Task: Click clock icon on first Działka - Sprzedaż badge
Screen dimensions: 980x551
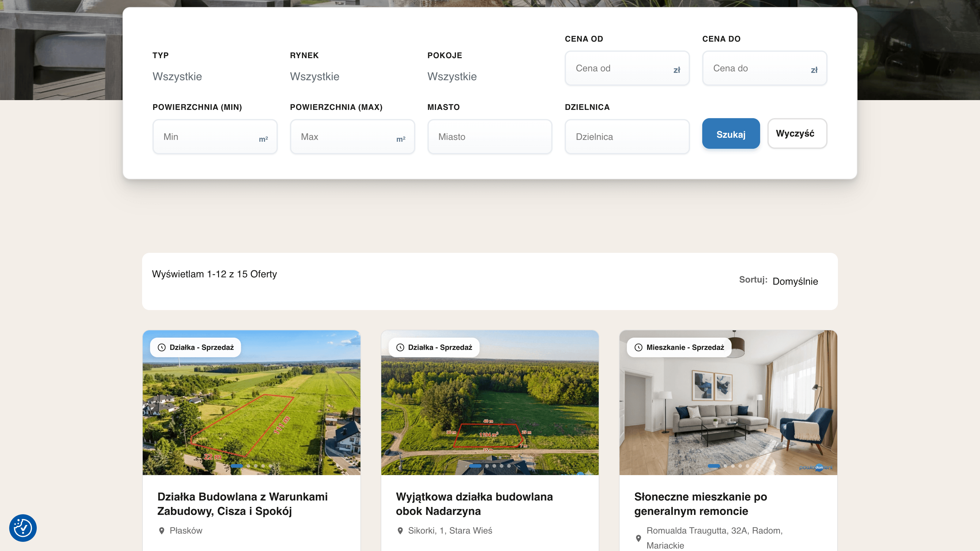Action: pyautogui.click(x=162, y=347)
